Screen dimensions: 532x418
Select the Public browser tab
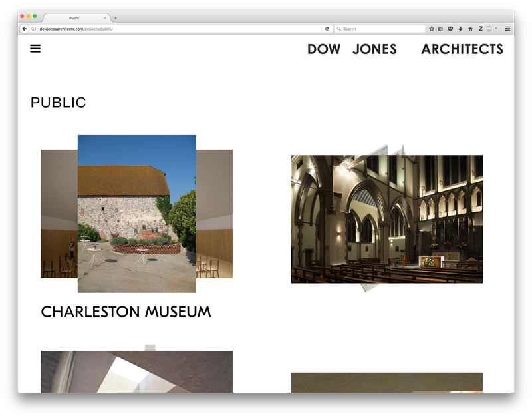click(76, 18)
